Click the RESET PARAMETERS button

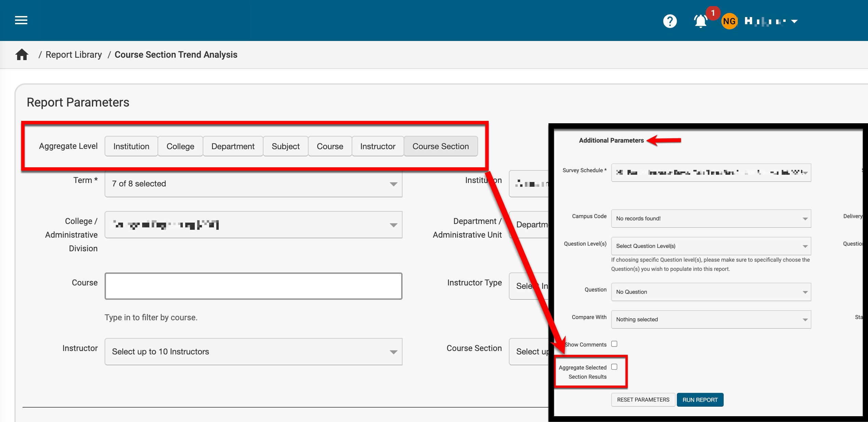(x=643, y=400)
